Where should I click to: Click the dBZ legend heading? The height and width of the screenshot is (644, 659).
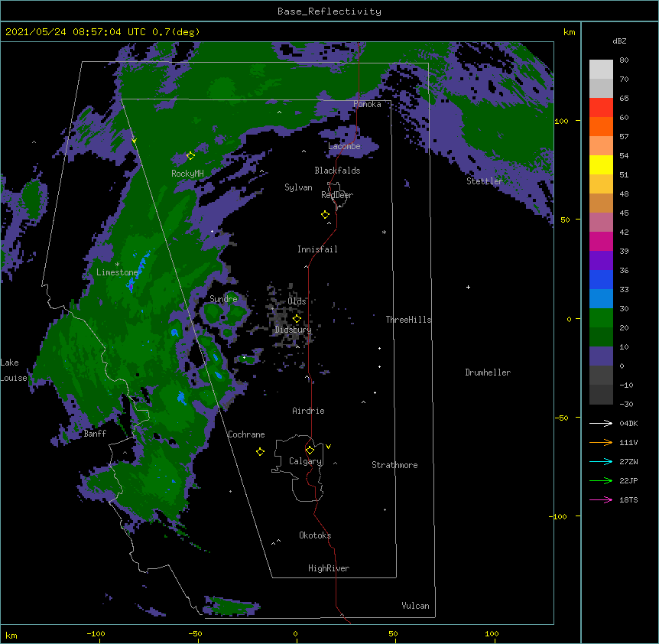(619, 41)
